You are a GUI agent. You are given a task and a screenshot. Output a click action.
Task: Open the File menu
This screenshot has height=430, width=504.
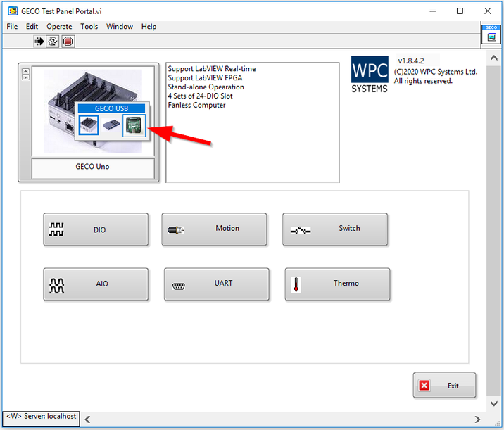coord(12,27)
